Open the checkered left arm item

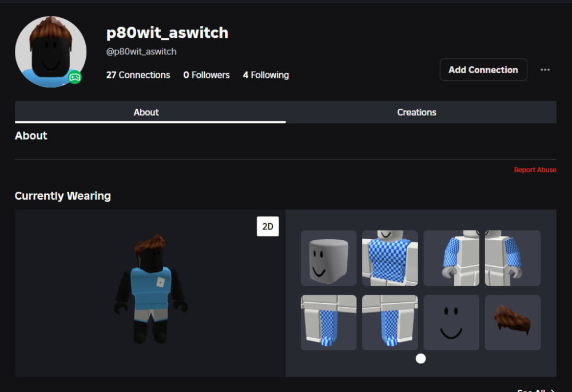513,258
